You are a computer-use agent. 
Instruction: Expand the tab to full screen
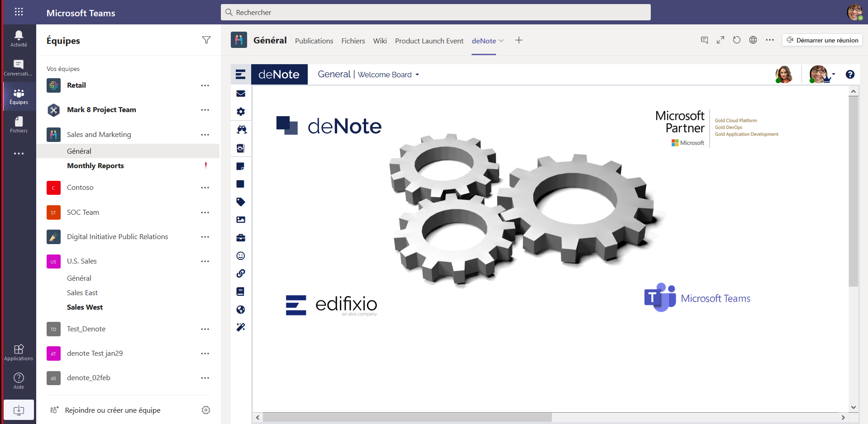click(720, 40)
